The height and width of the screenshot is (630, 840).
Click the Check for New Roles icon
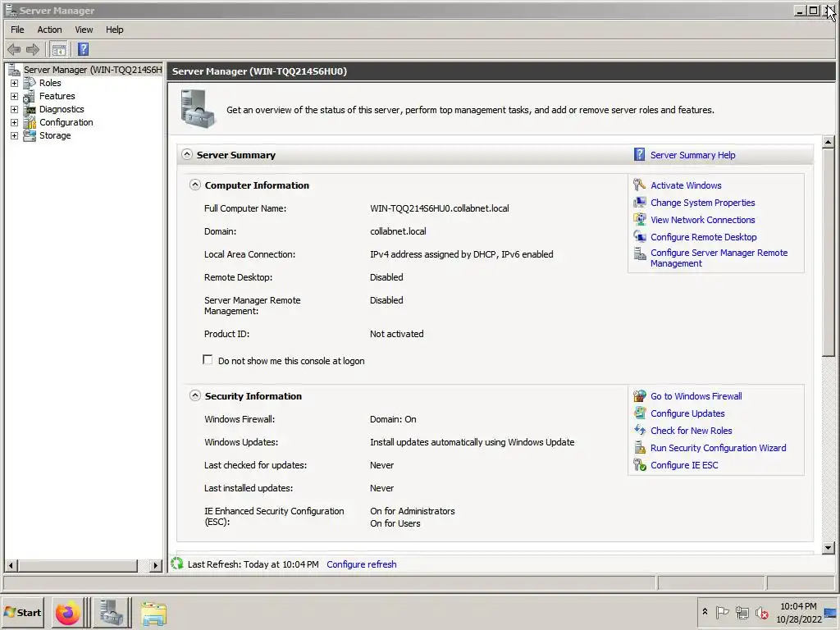pyautogui.click(x=640, y=430)
